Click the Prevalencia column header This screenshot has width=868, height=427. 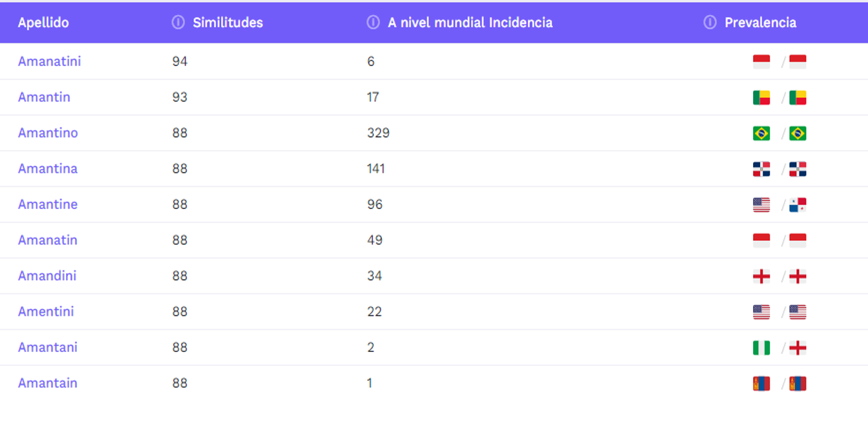pyautogui.click(x=760, y=23)
